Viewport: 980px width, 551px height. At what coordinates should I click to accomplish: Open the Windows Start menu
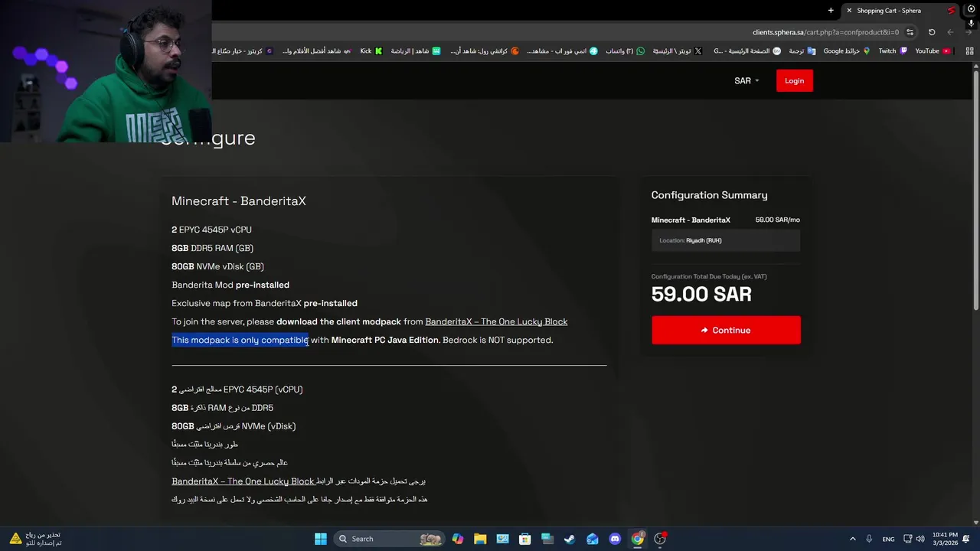[x=321, y=539]
